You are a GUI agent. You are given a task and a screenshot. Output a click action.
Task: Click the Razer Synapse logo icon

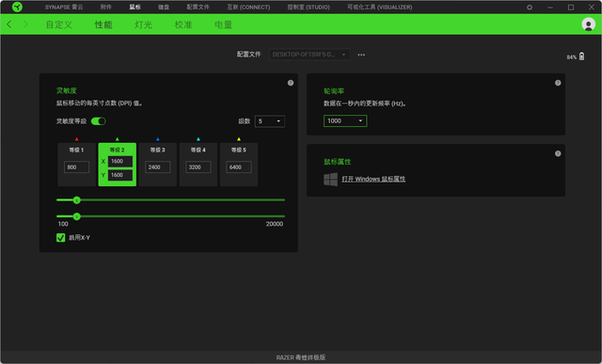(x=17, y=7)
